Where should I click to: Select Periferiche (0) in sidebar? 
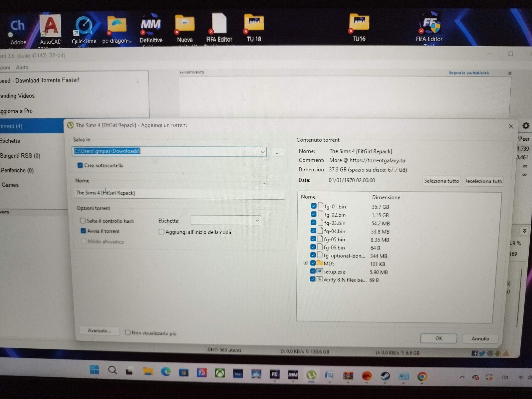click(17, 170)
